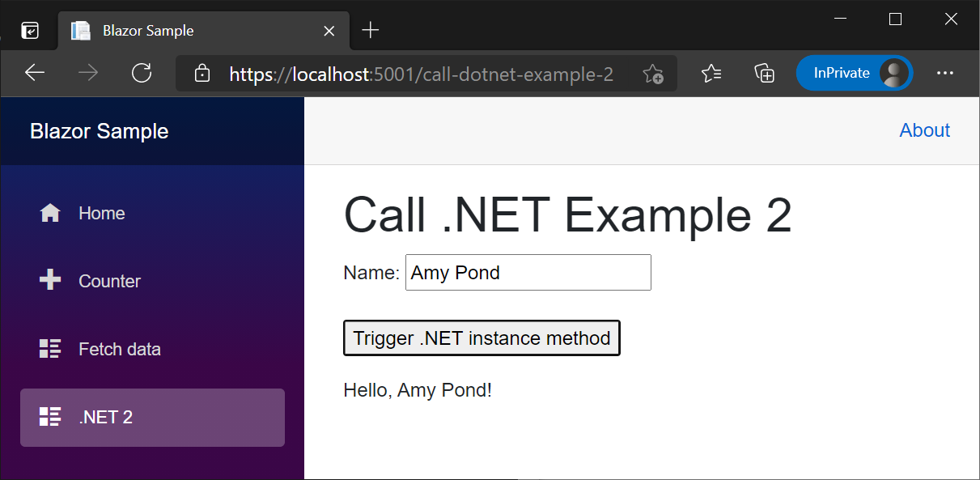Screen dimensions: 980x480
Task: Go back using the back arrow
Action: click(x=35, y=73)
